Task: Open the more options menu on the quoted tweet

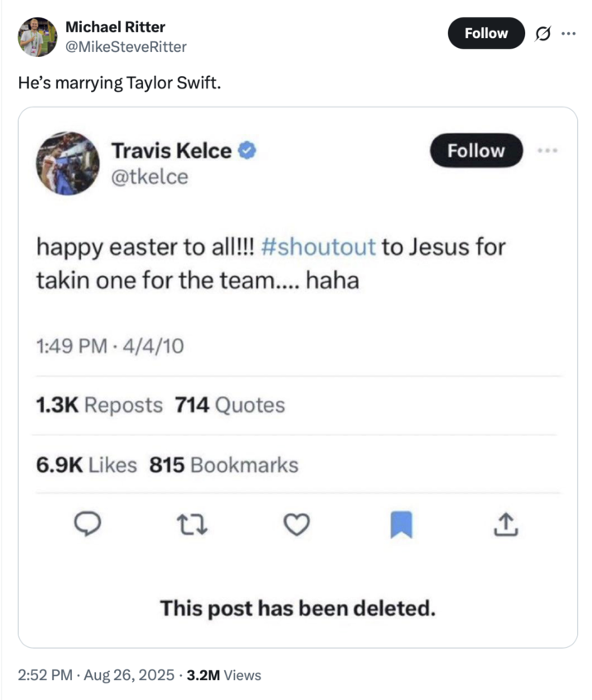Action: click(x=548, y=150)
